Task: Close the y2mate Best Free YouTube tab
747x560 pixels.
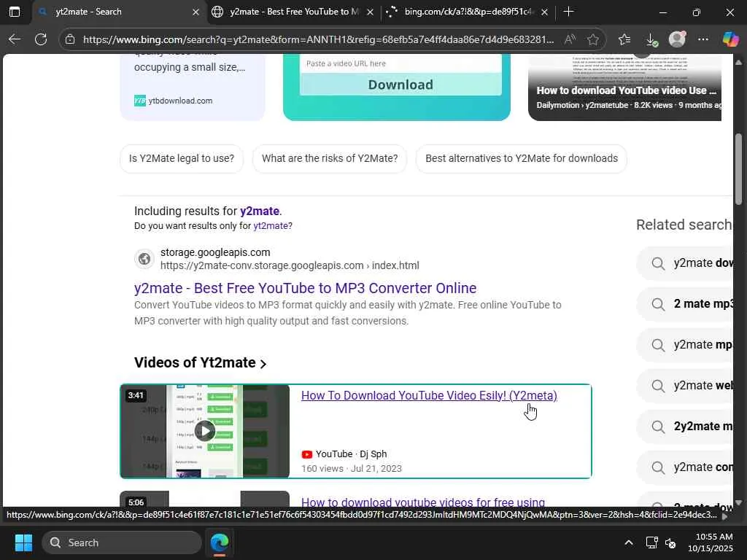Action: coord(370,12)
